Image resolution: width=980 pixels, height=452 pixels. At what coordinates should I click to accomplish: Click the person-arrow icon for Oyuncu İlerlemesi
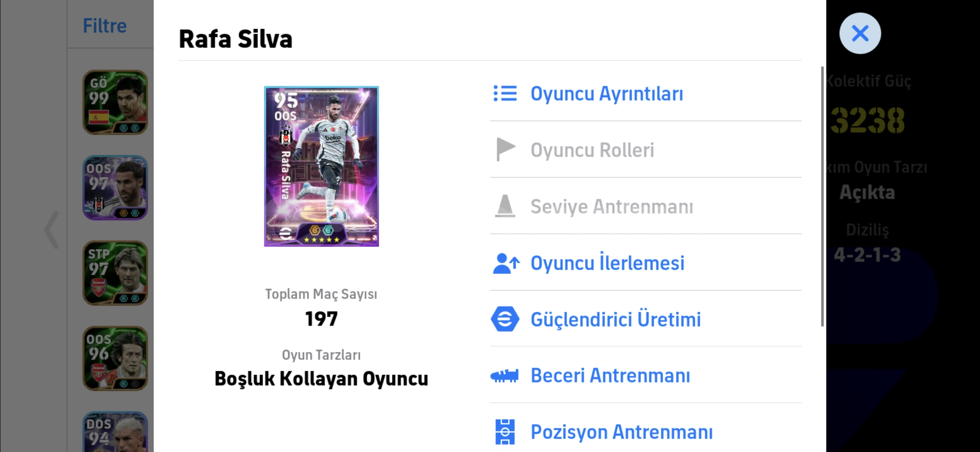tap(506, 263)
